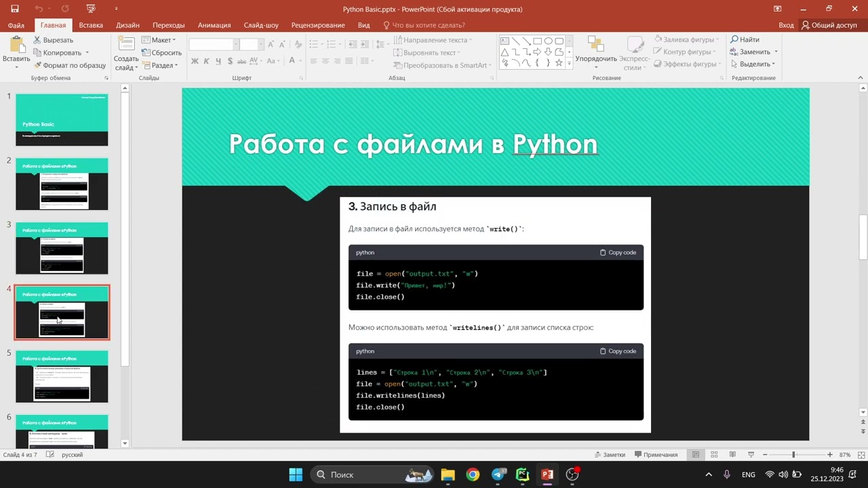Click the Redo/Repeat icon
This screenshot has height=488, width=868.
(x=65, y=9)
